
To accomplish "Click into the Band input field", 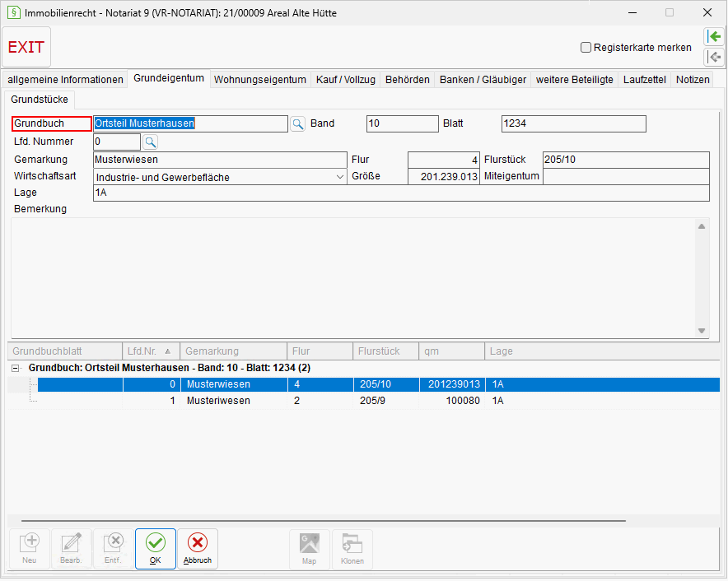I will [x=402, y=124].
